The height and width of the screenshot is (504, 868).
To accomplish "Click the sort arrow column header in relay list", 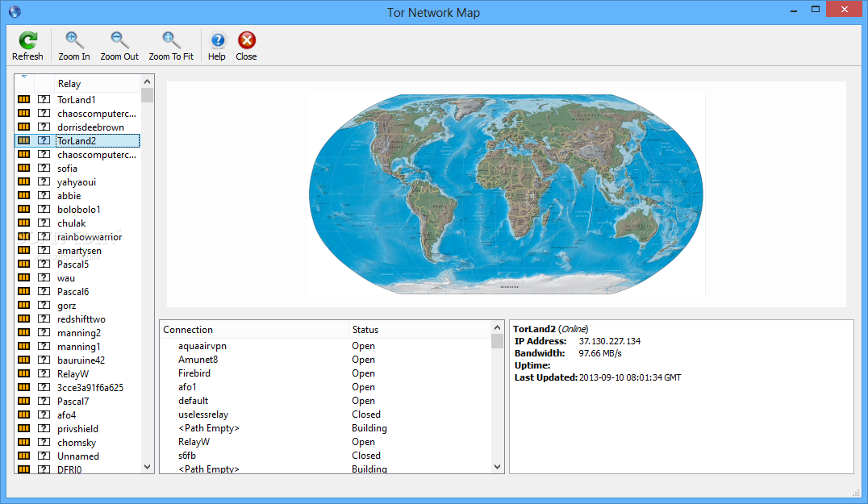I will point(24,84).
